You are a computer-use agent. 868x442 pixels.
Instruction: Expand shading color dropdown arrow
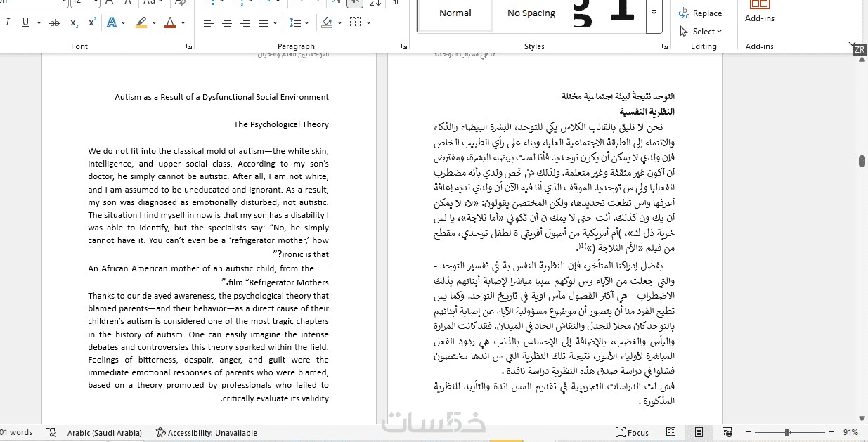[x=339, y=22]
